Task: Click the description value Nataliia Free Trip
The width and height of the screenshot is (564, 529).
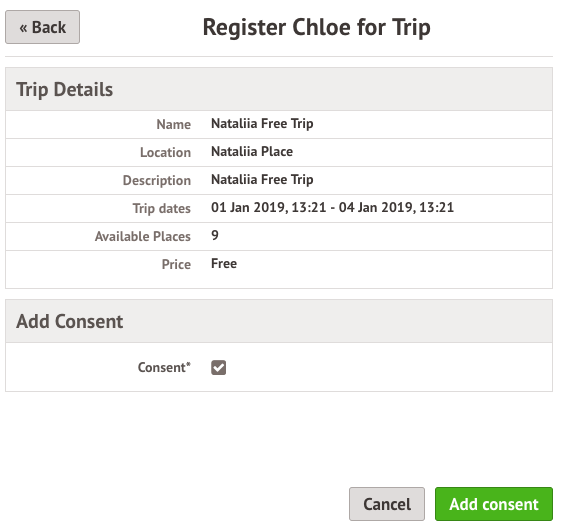Action: (x=262, y=179)
